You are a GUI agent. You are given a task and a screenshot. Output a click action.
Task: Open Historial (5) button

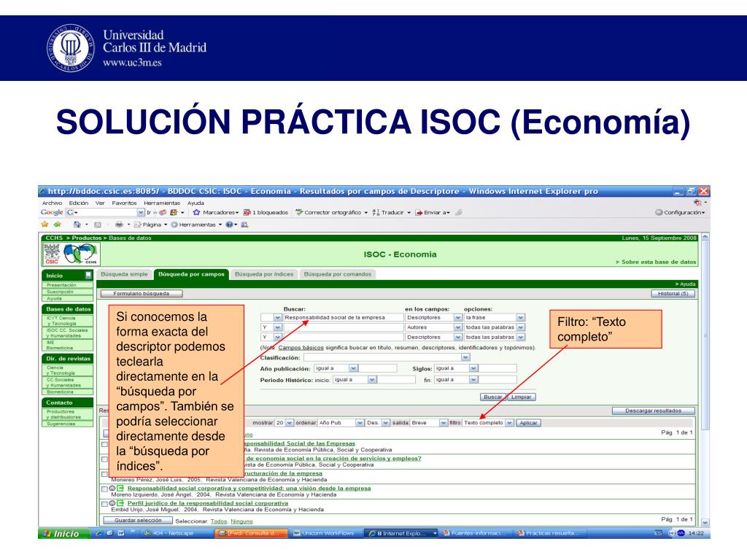tap(673, 294)
